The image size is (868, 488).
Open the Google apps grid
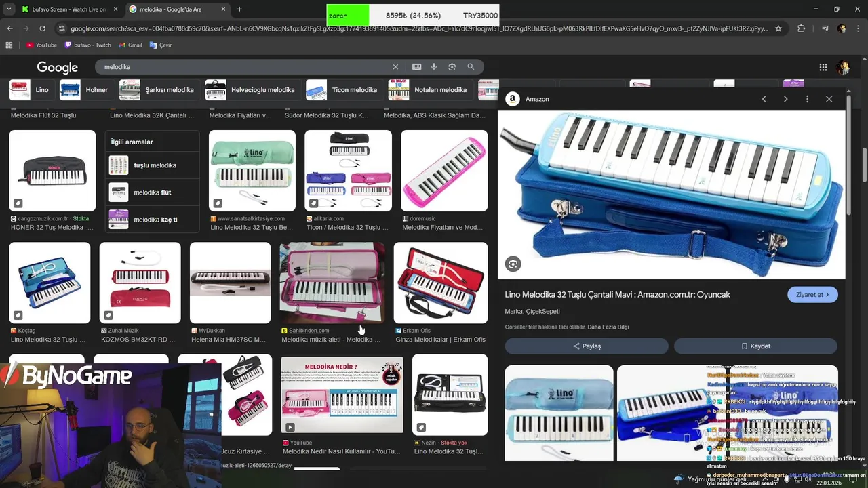[823, 67]
